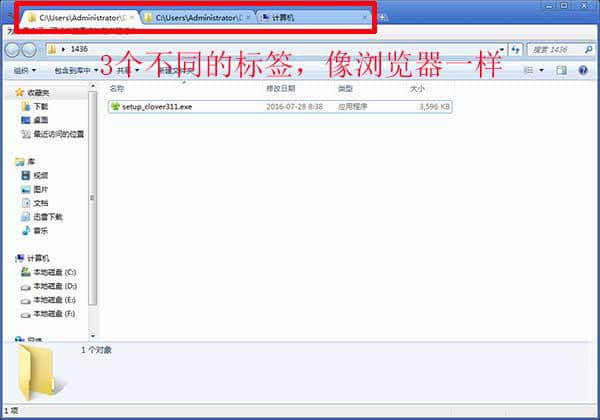This screenshot has height=420, width=600.
Task: Open the 文档 library
Action: tap(35, 203)
